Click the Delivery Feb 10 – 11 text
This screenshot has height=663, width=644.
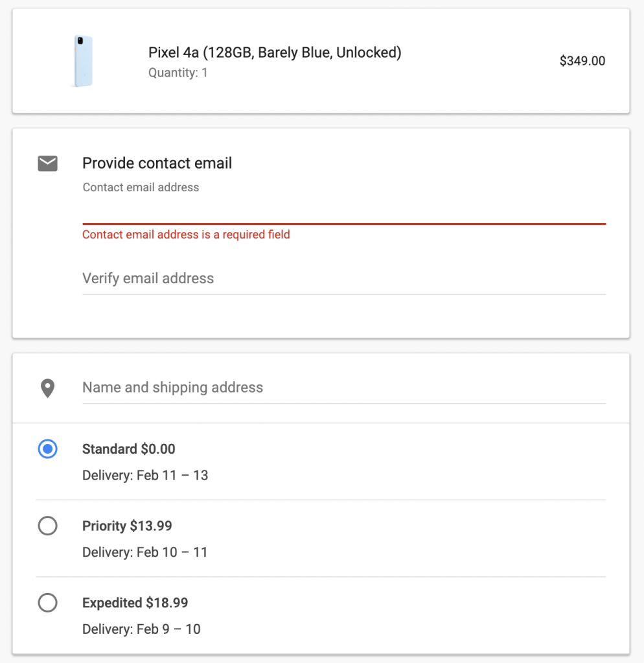tap(145, 553)
